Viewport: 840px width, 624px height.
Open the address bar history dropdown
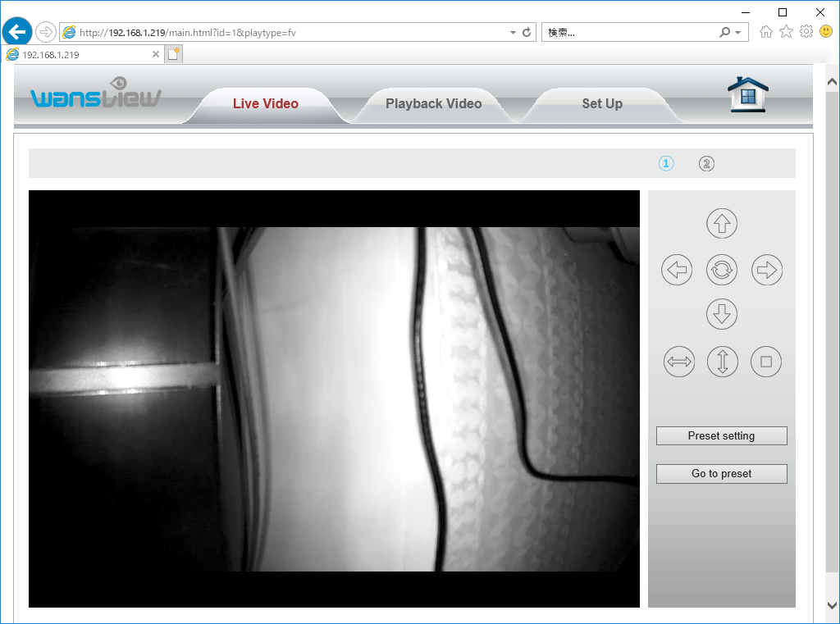click(x=513, y=33)
